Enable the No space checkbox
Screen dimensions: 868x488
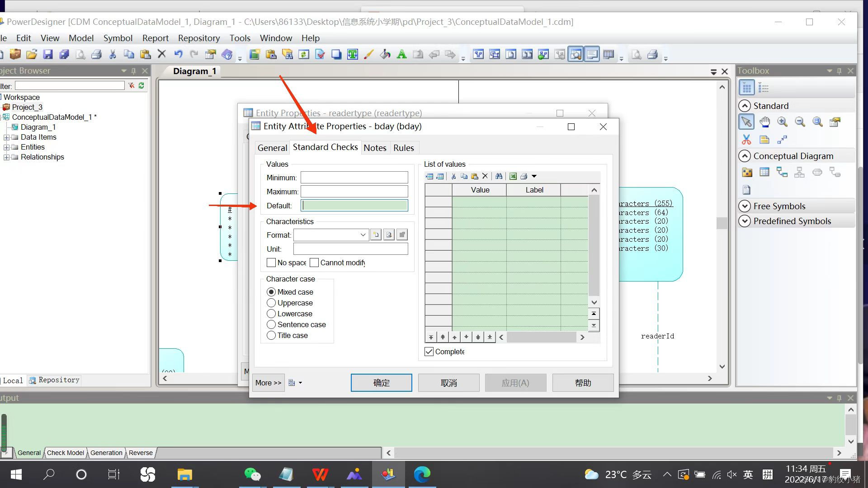(x=271, y=263)
